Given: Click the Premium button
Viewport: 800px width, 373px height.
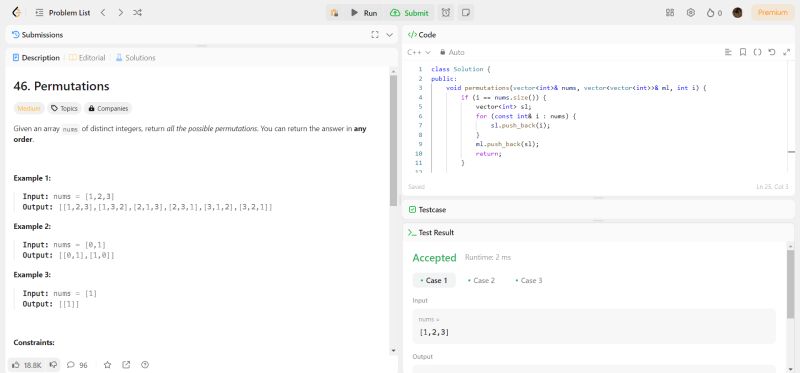Looking at the screenshot, I should 772,13.
